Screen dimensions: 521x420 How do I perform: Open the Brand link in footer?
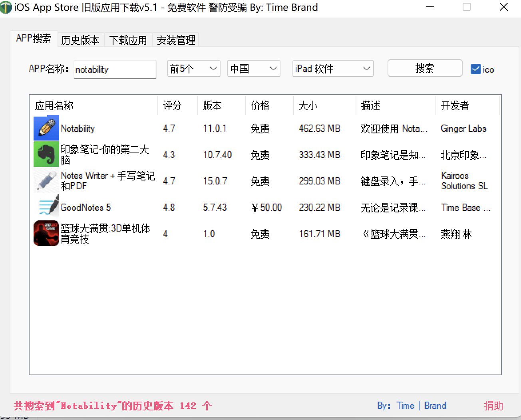point(435,406)
